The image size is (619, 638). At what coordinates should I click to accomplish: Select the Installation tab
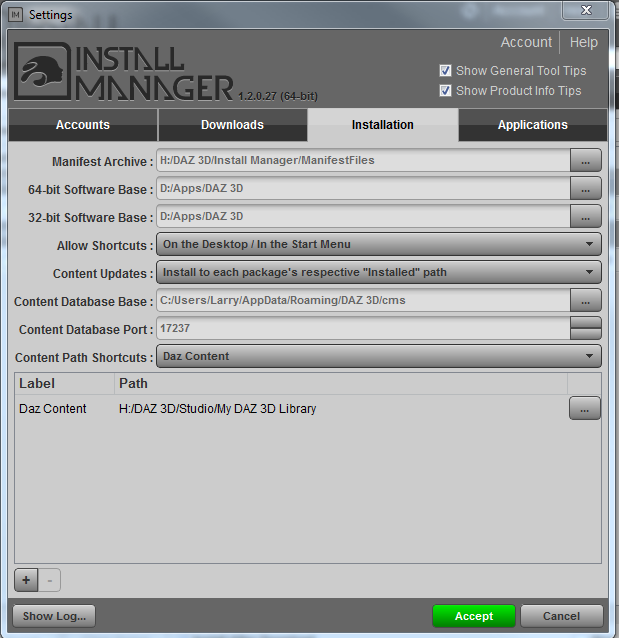(383, 125)
